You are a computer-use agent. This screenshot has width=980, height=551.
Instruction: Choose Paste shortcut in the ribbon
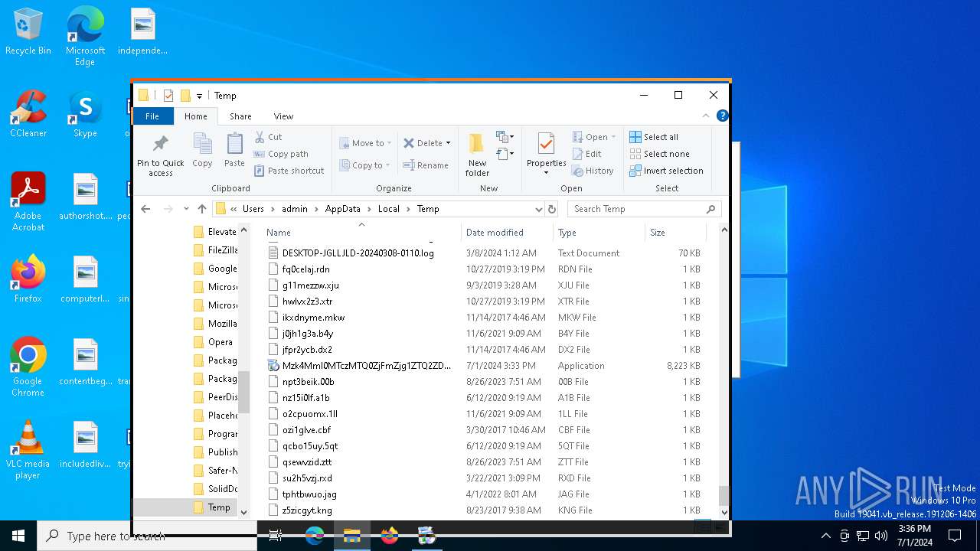tap(289, 171)
